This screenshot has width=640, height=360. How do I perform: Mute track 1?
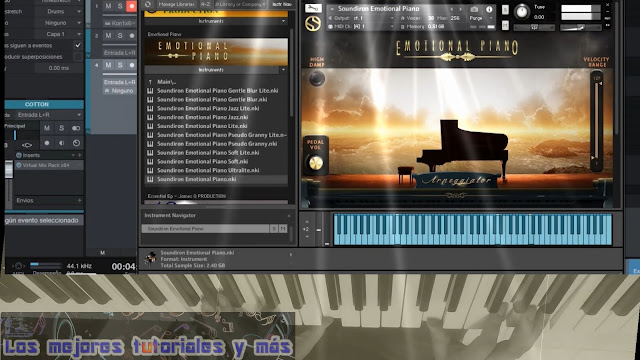click(108, 6)
